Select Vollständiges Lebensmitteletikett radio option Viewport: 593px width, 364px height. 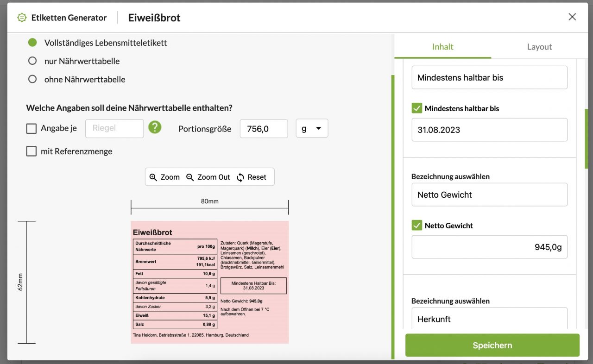(x=32, y=43)
